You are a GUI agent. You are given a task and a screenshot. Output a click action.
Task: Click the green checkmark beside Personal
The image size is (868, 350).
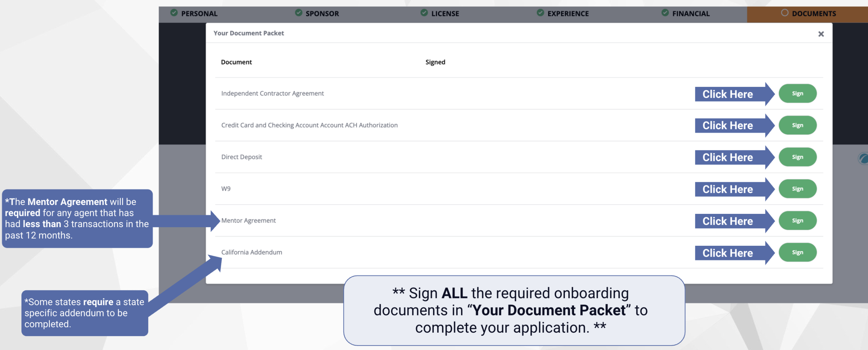[174, 13]
